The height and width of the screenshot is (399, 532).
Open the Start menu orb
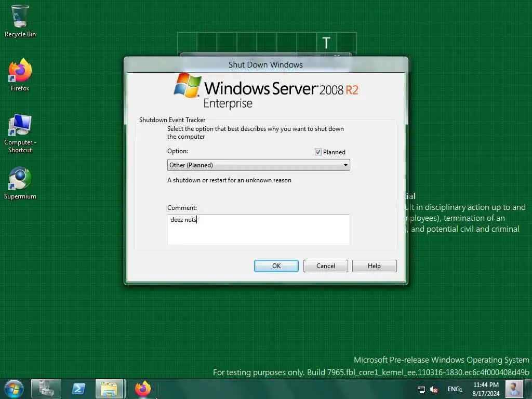coord(14,389)
